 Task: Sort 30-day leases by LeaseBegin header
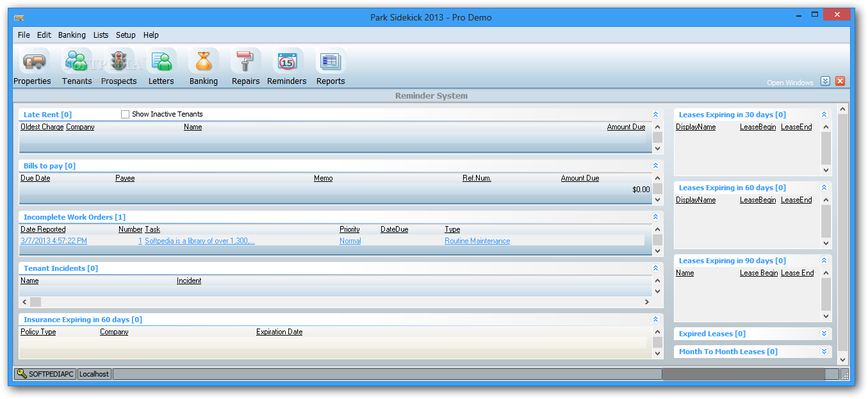(758, 127)
